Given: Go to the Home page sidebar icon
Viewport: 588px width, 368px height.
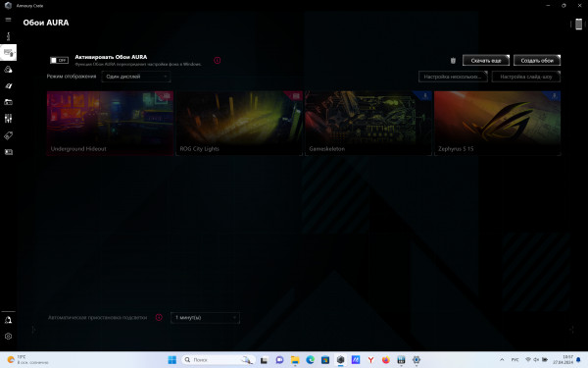Looking at the screenshot, I should point(8,36).
